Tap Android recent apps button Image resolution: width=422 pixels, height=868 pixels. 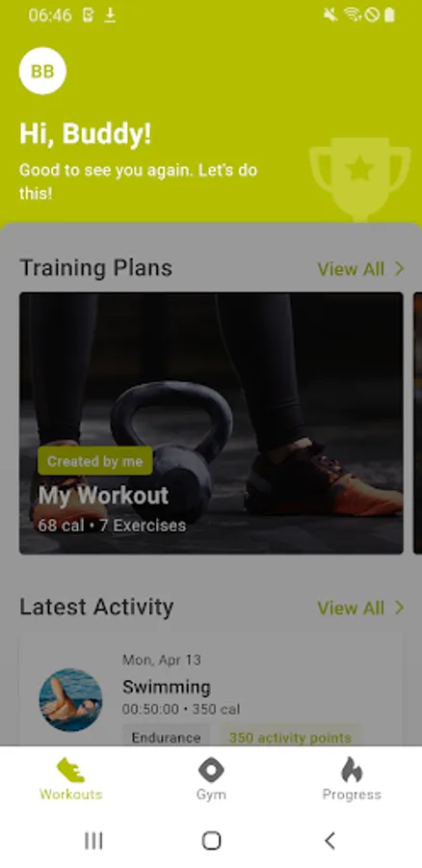(93, 841)
